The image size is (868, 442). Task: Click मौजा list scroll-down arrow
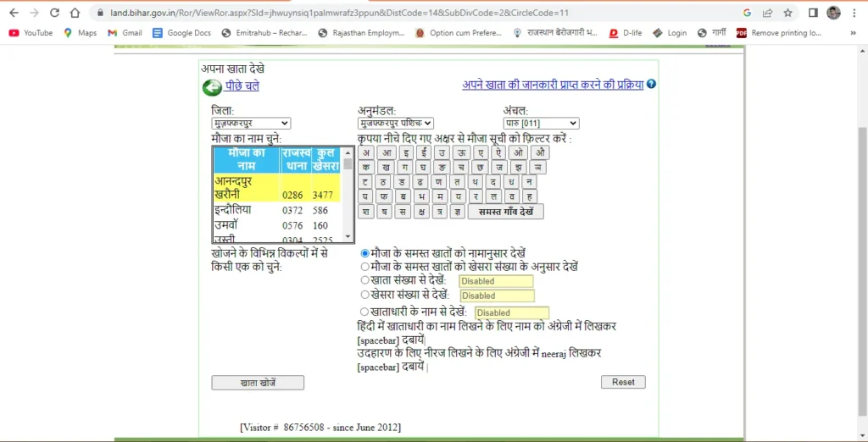click(348, 237)
